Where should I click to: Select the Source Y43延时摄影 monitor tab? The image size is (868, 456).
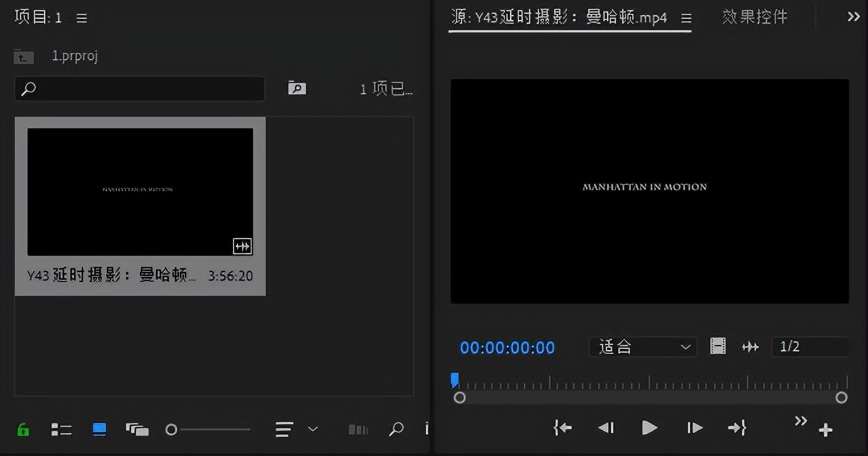[x=559, y=18]
